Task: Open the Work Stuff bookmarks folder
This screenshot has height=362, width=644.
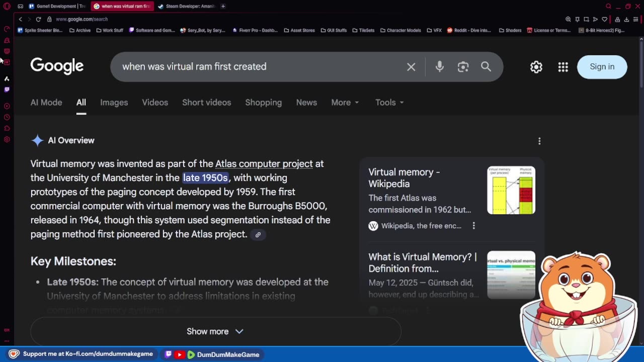Action: pyautogui.click(x=110, y=30)
